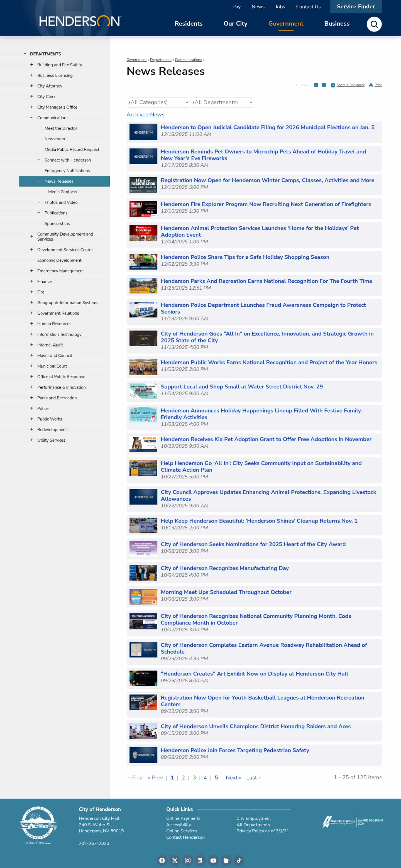Open the LinkedIn footer icon
The width and height of the screenshot is (401, 868).
pyautogui.click(x=200, y=860)
